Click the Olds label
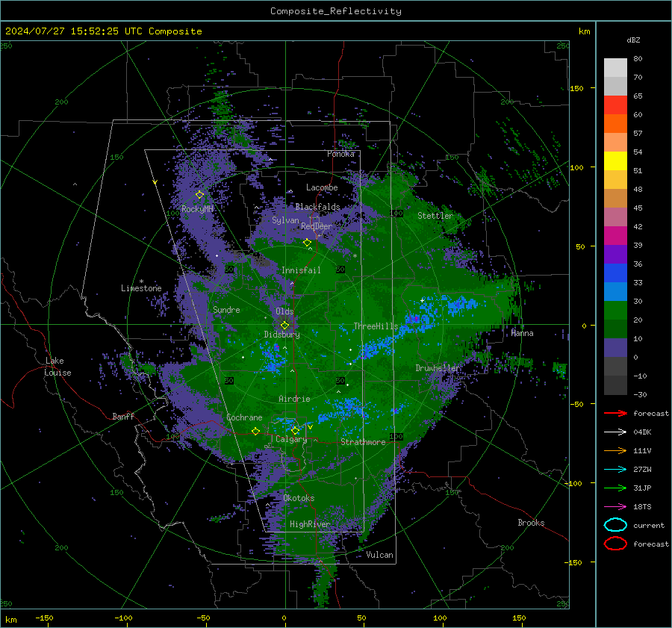Image resolution: width=672 pixels, height=628 pixels. pos(284,311)
